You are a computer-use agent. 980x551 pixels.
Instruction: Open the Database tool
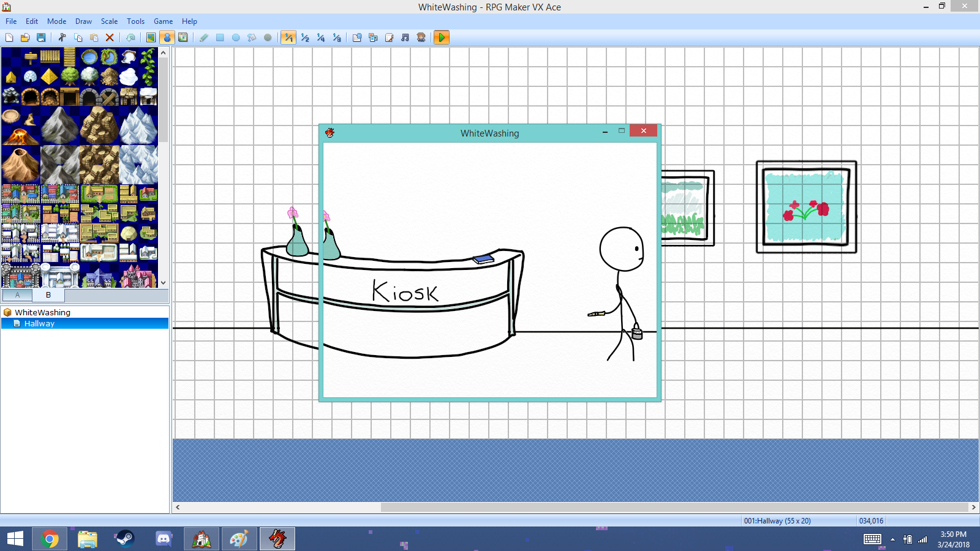pyautogui.click(x=357, y=37)
